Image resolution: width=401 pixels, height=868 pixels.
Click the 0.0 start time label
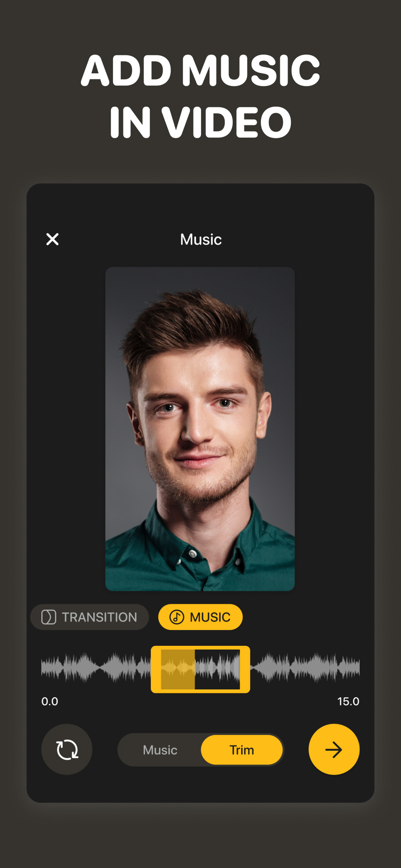tap(49, 701)
